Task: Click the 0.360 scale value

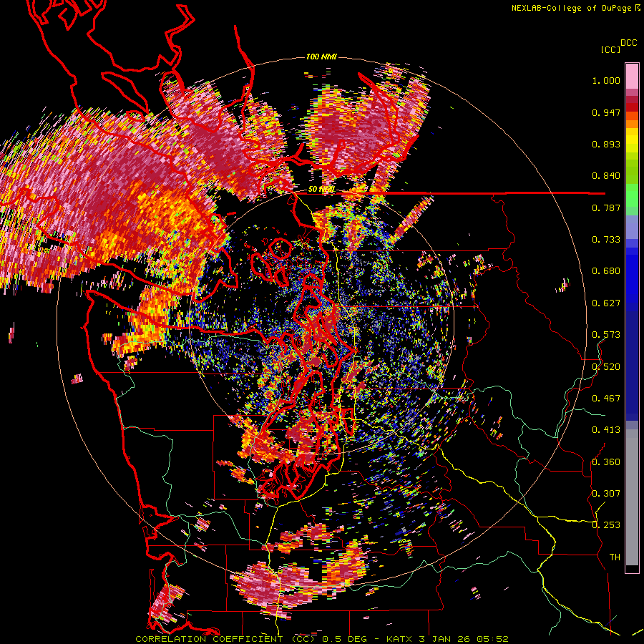Action: pos(606,462)
